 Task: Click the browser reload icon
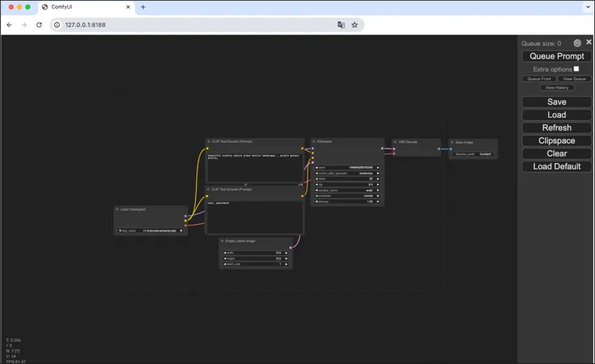39,25
